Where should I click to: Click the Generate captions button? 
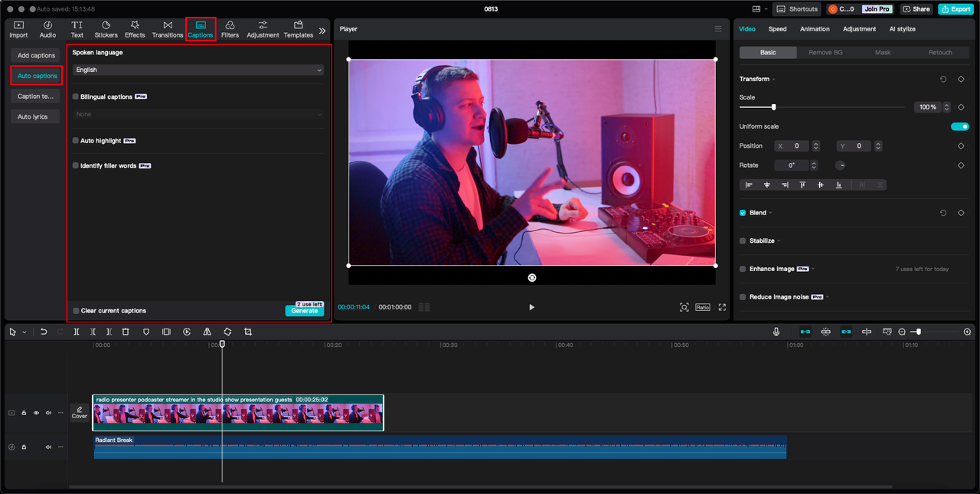[305, 311]
